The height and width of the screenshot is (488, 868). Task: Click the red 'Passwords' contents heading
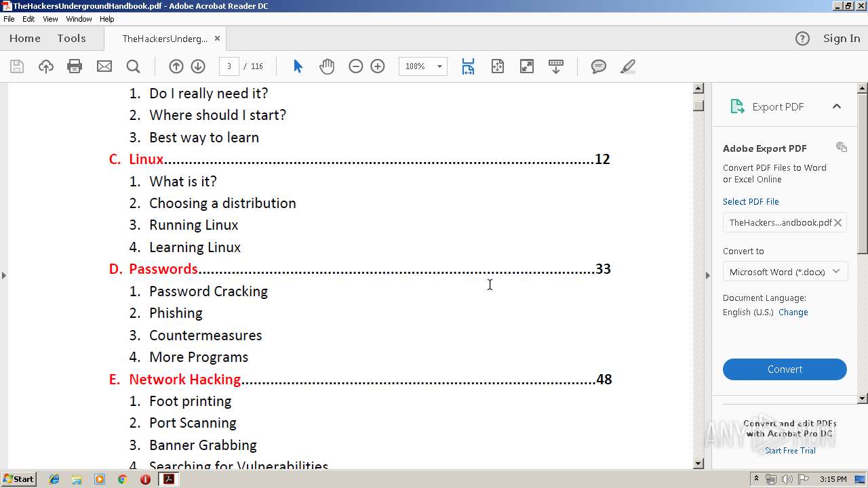163,269
